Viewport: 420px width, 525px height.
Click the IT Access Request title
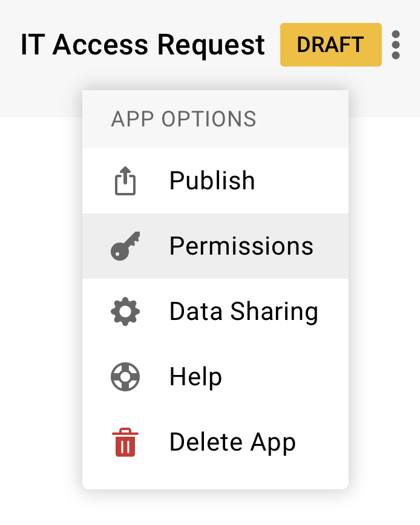(x=143, y=44)
